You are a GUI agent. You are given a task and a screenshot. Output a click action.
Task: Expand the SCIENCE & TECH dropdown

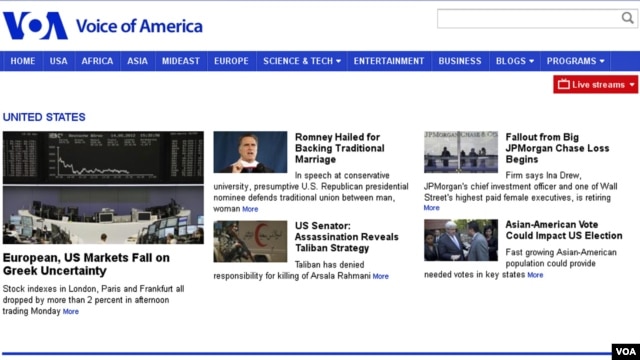point(302,61)
